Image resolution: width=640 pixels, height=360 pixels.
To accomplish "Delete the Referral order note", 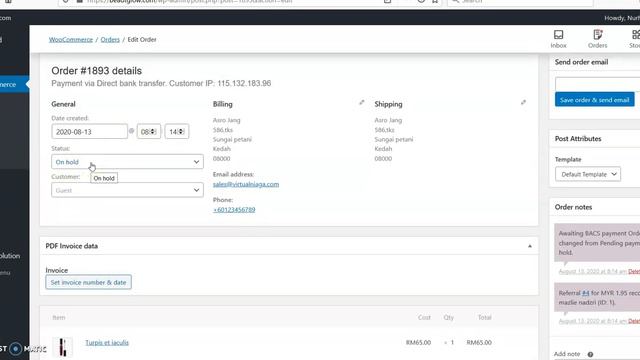I will (x=634, y=321).
